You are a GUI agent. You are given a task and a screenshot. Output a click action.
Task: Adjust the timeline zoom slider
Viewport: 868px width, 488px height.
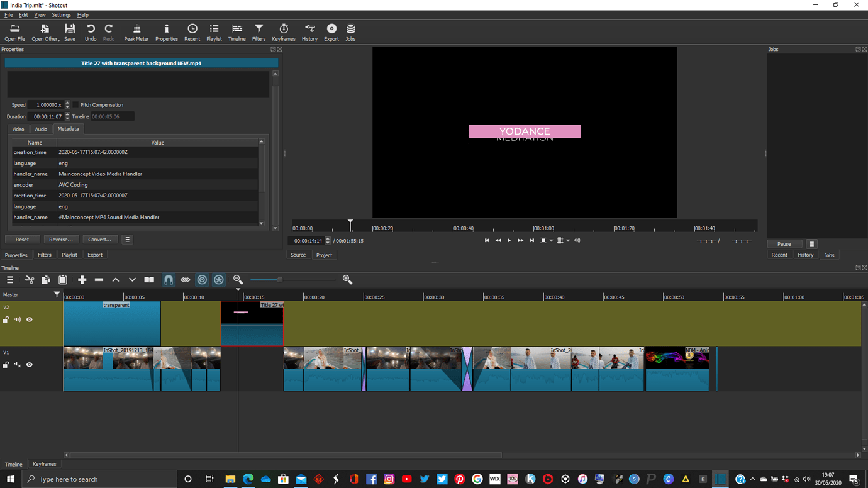(280, 280)
